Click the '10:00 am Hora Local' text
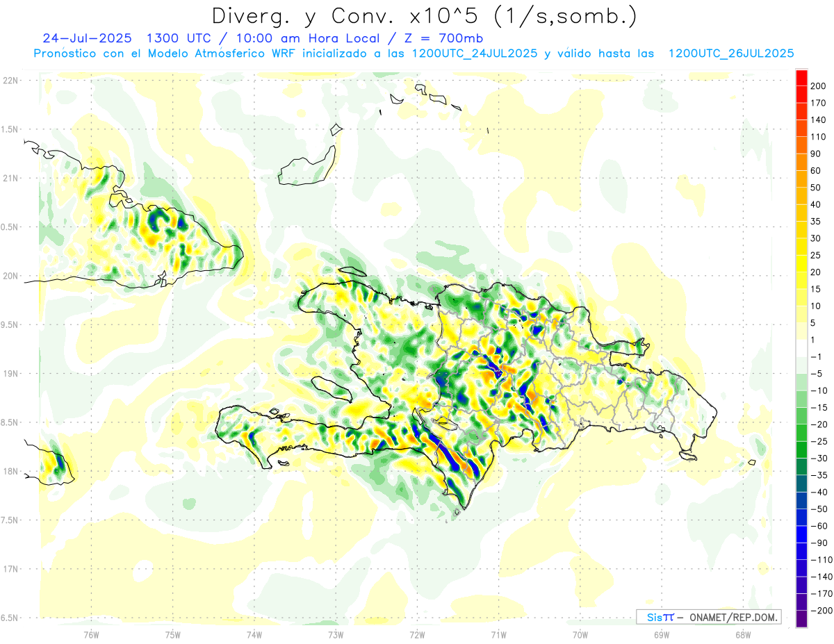834x644 pixels. [306, 38]
